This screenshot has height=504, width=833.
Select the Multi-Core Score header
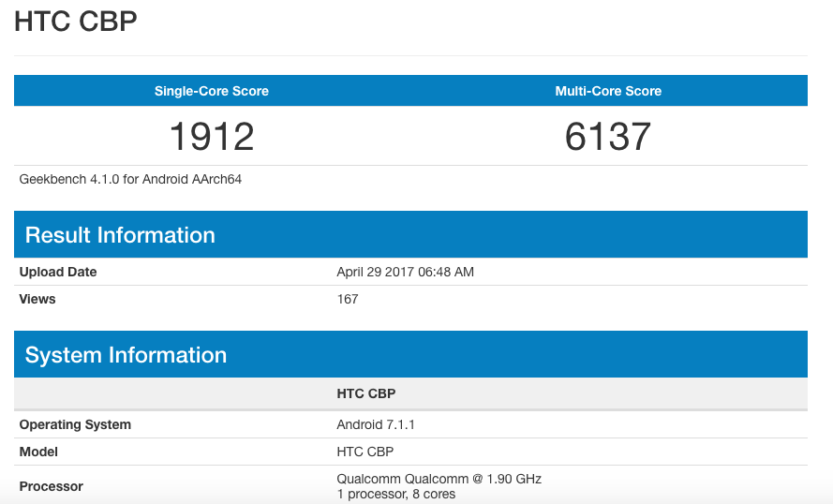(x=608, y=91)
